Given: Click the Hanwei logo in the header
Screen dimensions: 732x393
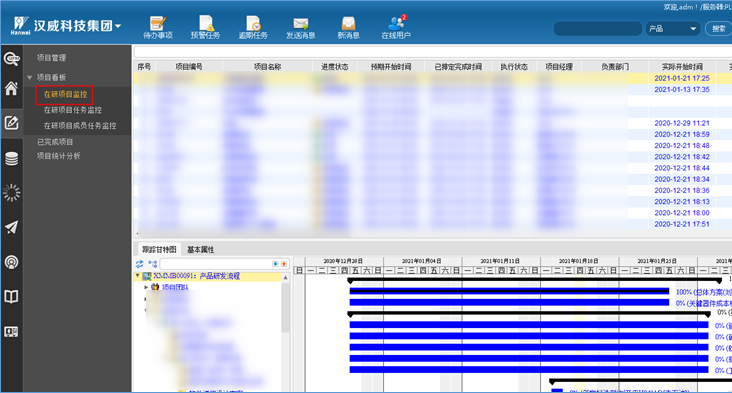Looking at the screenshot, I should point(21,26).
